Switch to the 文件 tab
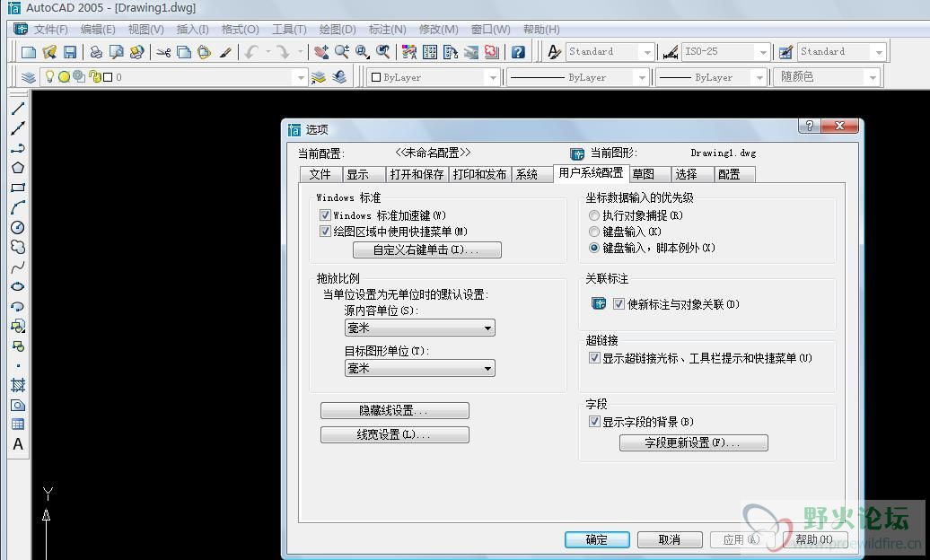Viewport: 930px width, 560px height. [x=320, y=174]
